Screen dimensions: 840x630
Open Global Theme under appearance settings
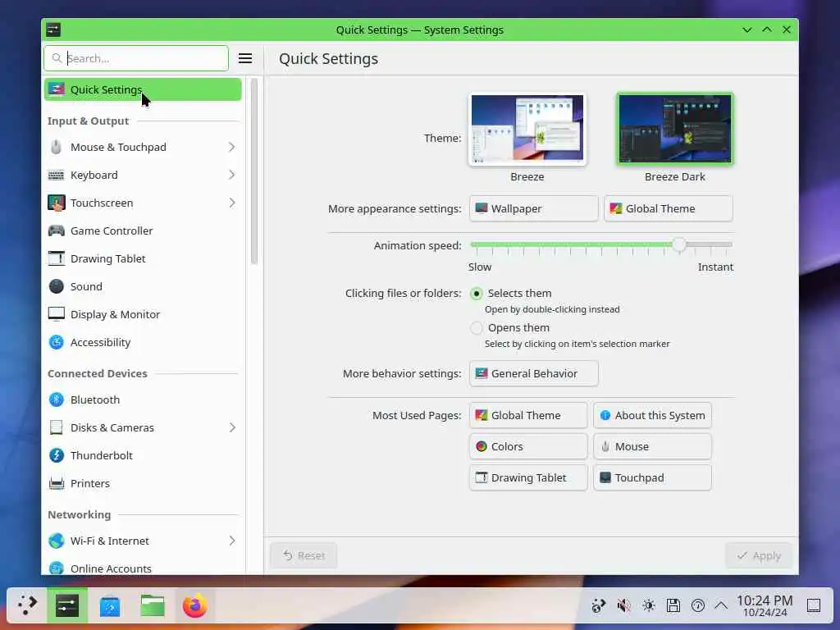[x=668, y=208]
